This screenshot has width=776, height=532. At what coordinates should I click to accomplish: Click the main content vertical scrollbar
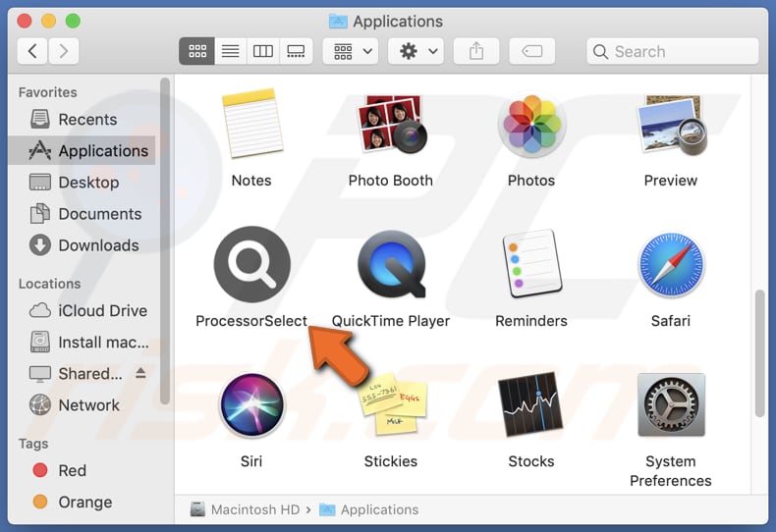[x=759, y=354]
